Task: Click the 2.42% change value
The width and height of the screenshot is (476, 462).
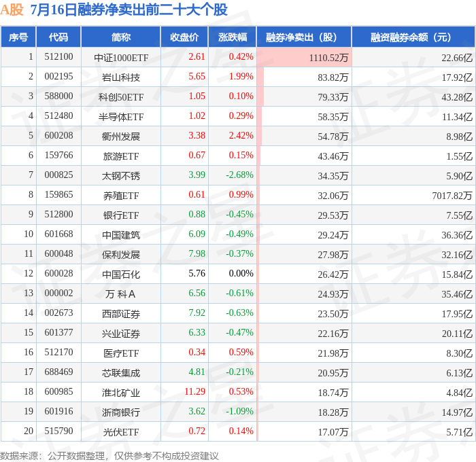Action: click(x=241, y=135)
